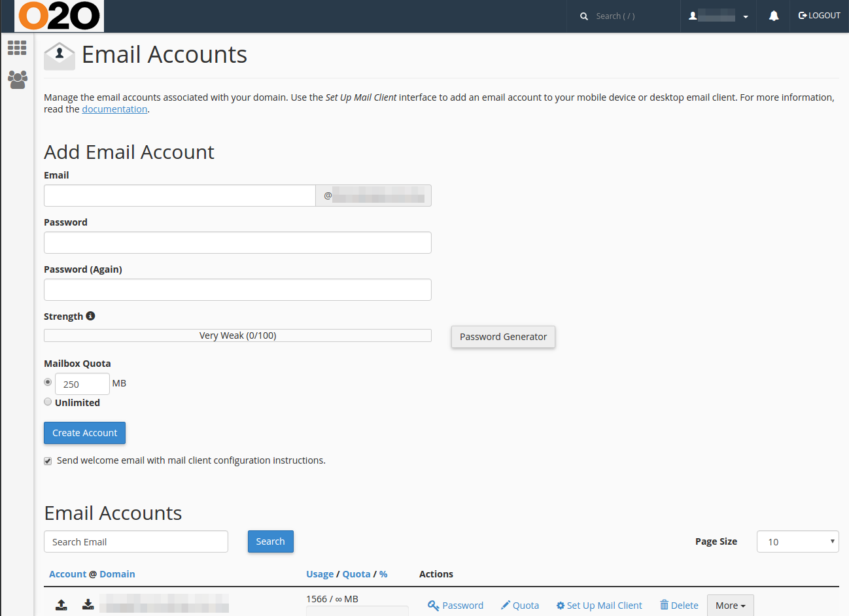
Task: Toggle the send welcome email checkbox
Action: (x=48, y=461)
